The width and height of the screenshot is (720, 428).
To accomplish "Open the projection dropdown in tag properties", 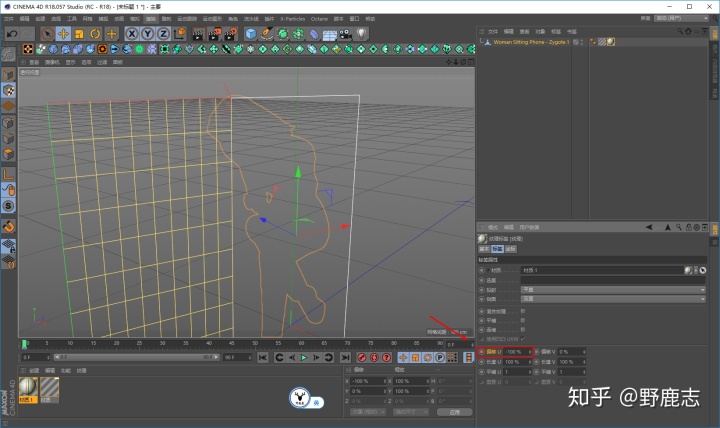I will (613, 290).
